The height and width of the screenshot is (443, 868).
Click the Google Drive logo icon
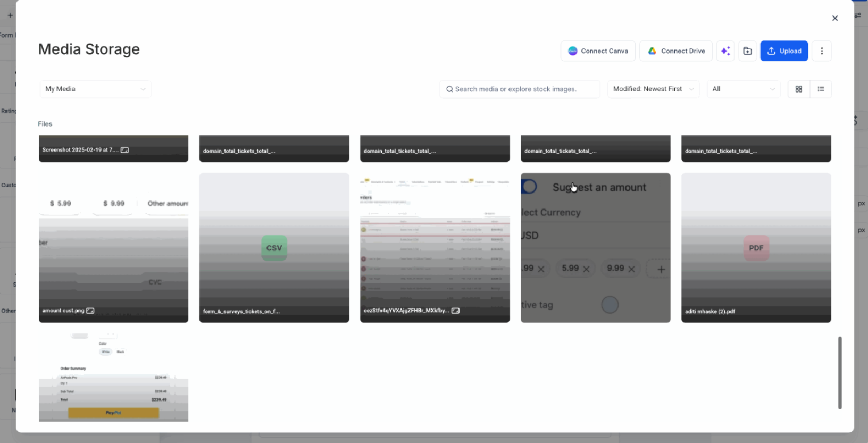coord(652,51)
